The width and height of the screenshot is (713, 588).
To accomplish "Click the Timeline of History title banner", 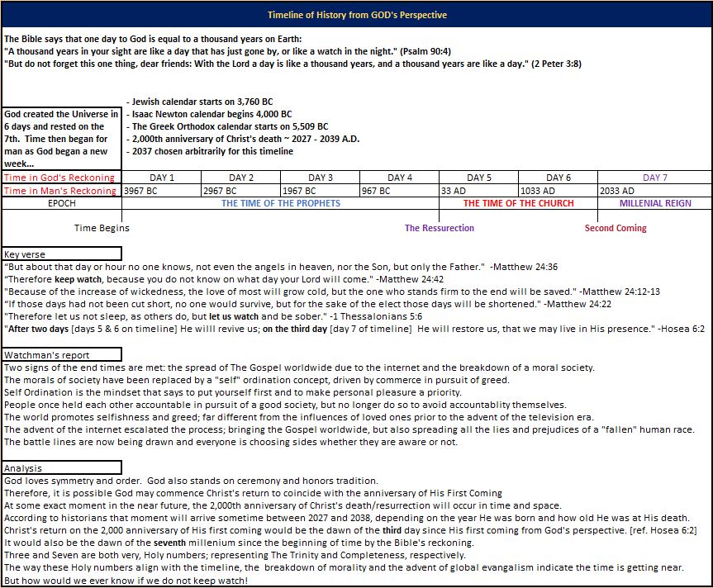I will (356, 15).
